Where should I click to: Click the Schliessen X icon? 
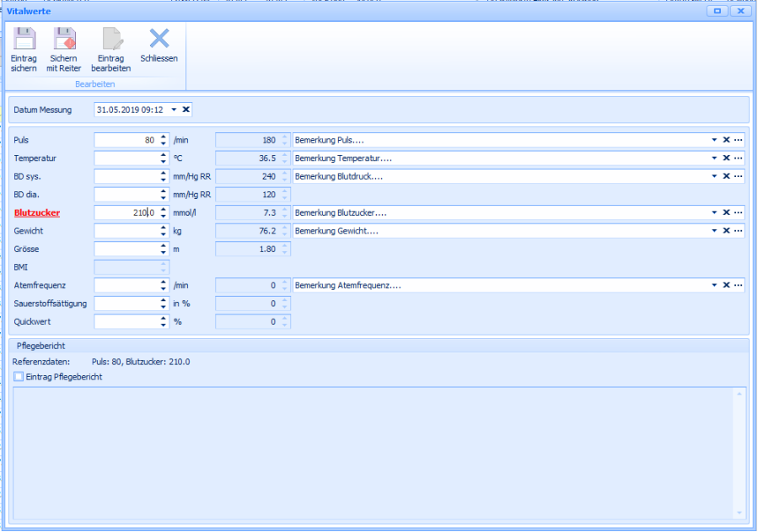pos(159,39)
